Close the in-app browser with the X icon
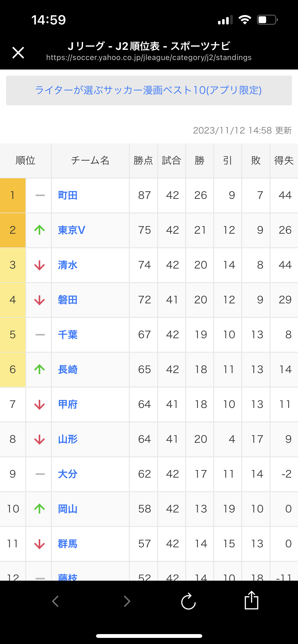The image size is (298, 644). (18, 53)
